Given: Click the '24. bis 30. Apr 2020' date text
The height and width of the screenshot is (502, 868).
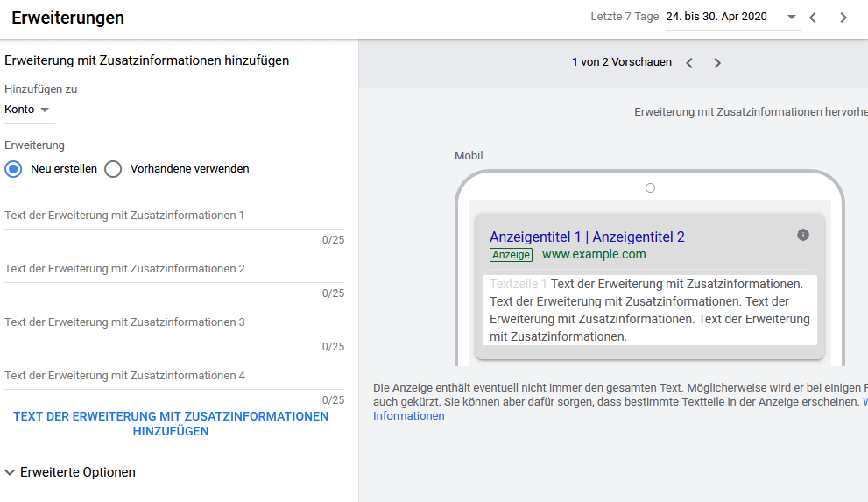Looking at the screenshot, I should click(x=716, y=17).
